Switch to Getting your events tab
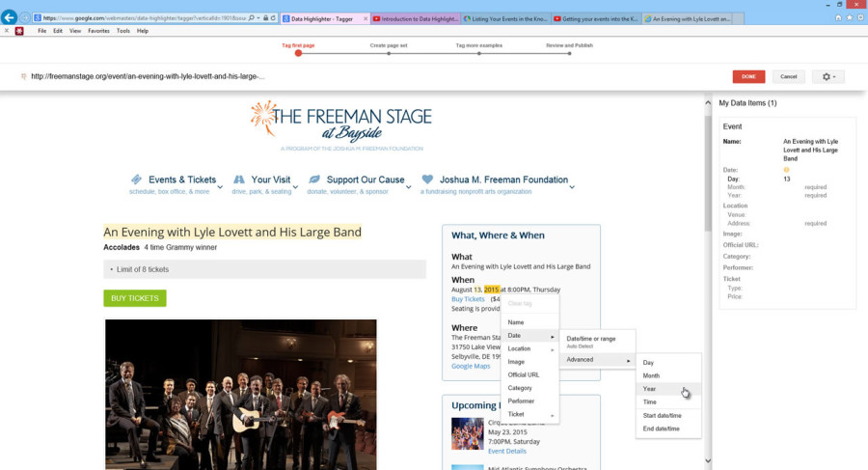 [596, 19]
